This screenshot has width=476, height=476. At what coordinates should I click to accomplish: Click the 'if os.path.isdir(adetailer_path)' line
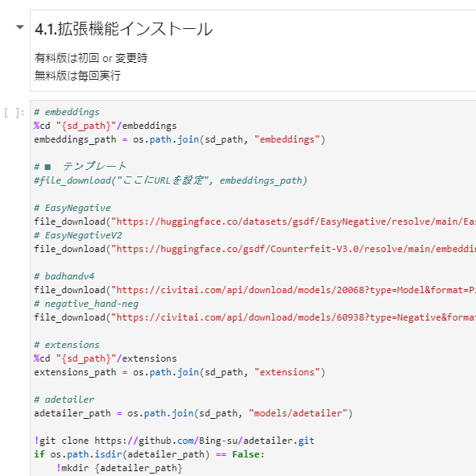coord(149,454)
